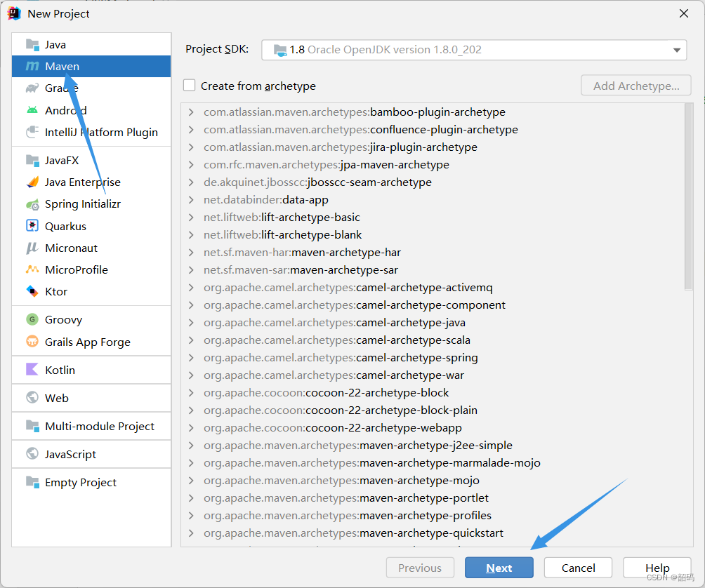Image resolution: width=705 pixels, height=588 pixels.
Task: Expand jira-plugin-archetype node
Action: [191, 147]
